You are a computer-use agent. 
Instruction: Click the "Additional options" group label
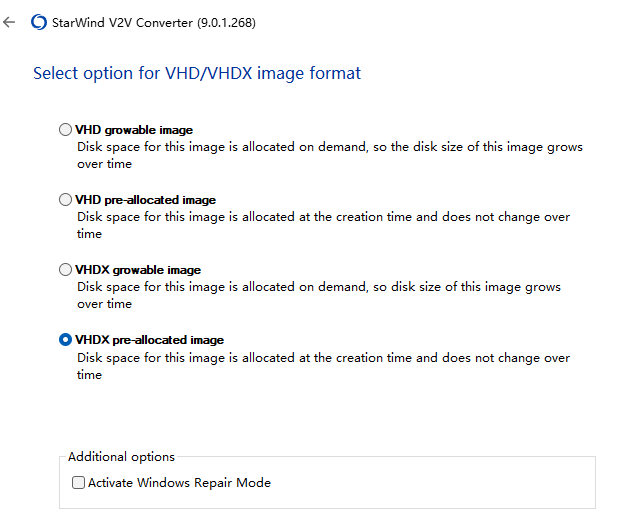(121, 457)
